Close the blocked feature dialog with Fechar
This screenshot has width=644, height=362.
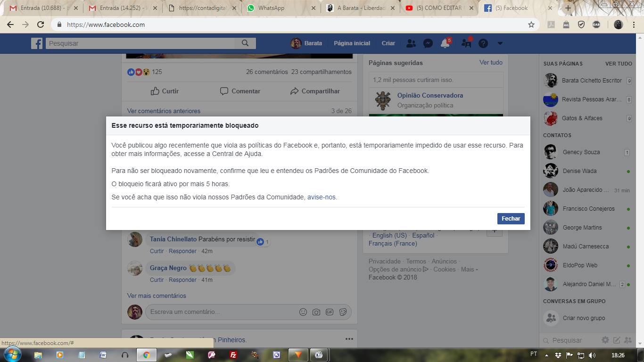(x=511, y=219)
